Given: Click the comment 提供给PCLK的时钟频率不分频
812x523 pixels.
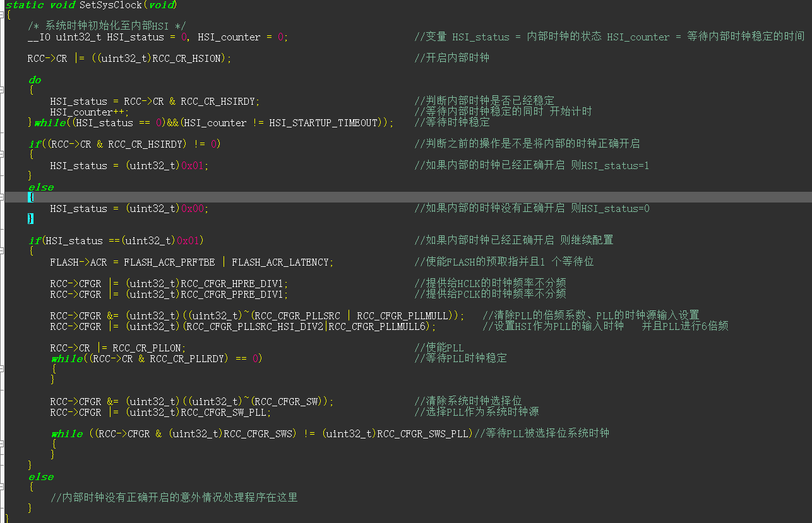Looking at the screenshot, I should 490,294.
